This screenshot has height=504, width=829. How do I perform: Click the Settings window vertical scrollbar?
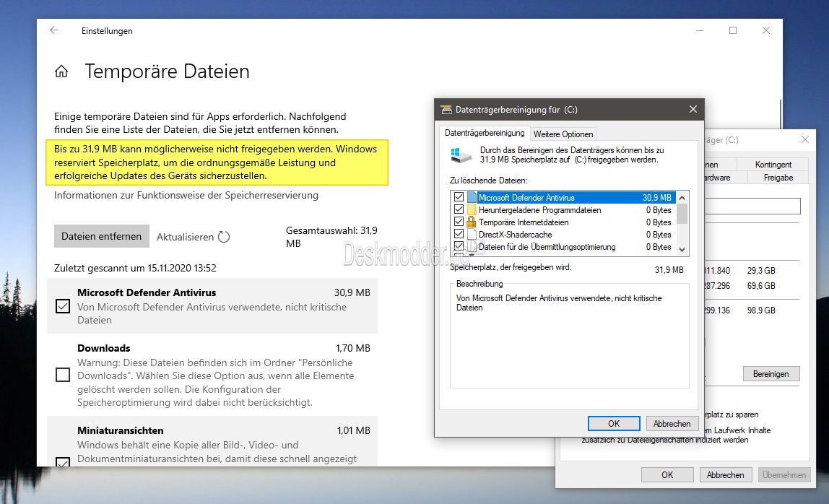point(781,114)
